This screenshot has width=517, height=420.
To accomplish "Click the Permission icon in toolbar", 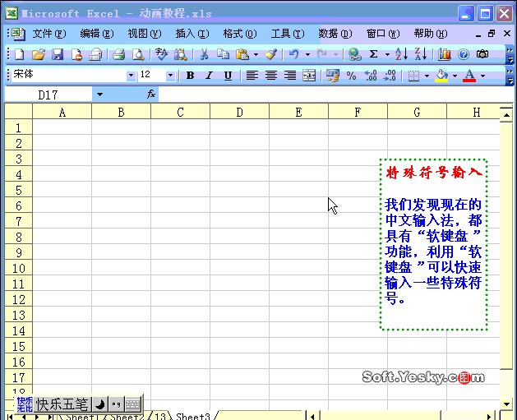I will (76, 54).
